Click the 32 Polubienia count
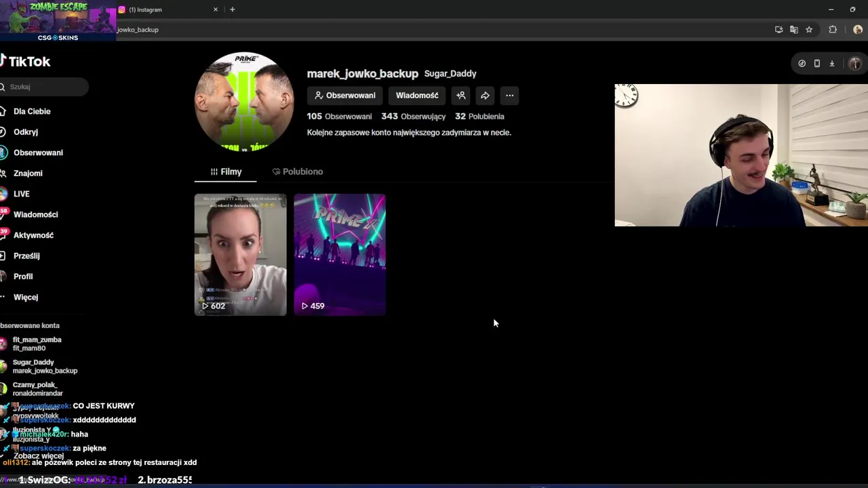 click(479, 117)
